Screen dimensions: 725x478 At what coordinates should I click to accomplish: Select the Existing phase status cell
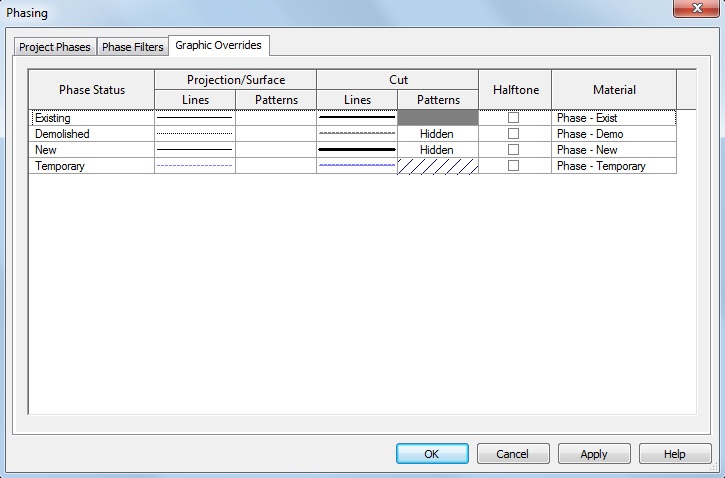92,117
